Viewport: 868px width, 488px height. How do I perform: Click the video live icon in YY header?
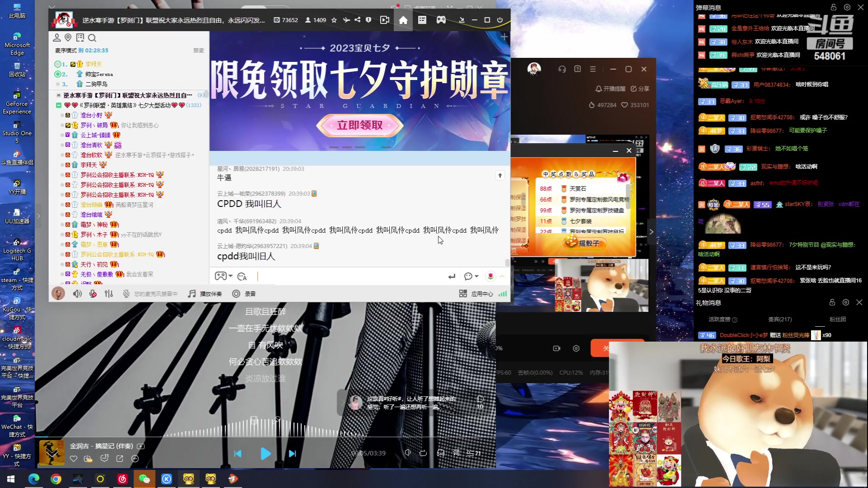point(385,20)
